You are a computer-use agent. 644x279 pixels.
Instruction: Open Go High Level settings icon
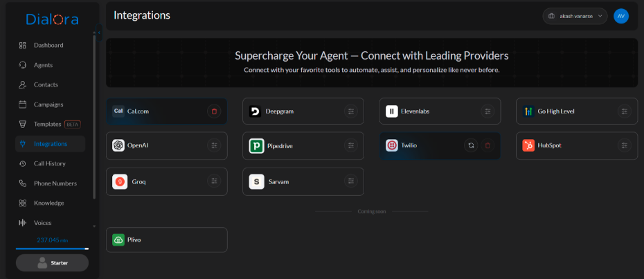(x=625, y=111)
